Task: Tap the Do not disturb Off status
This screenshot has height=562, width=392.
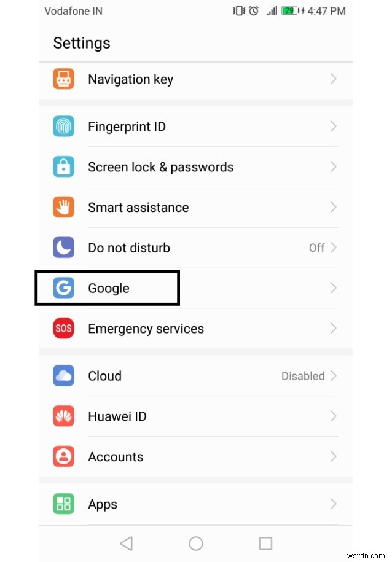Action: coord(316,248)
